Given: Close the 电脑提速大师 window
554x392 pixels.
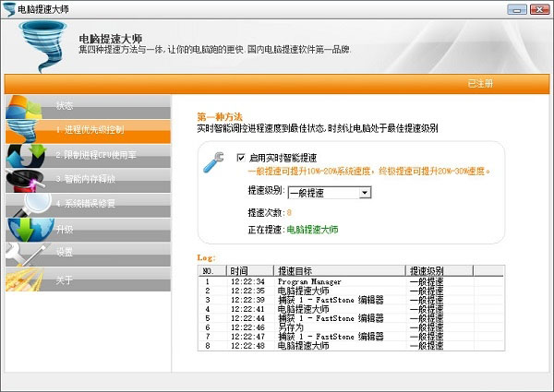Looking at the screenshot, I should [539, 9].
